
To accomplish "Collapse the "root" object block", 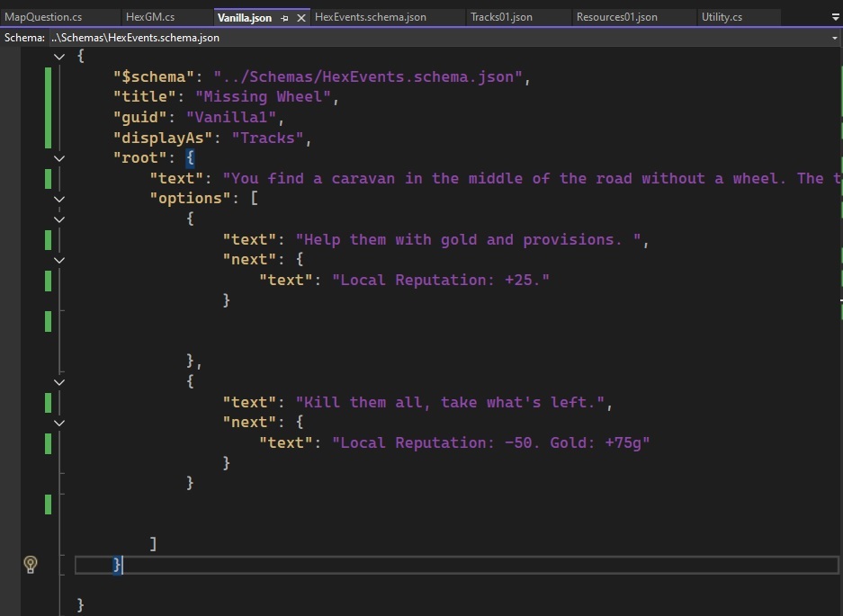I will 59,158.
